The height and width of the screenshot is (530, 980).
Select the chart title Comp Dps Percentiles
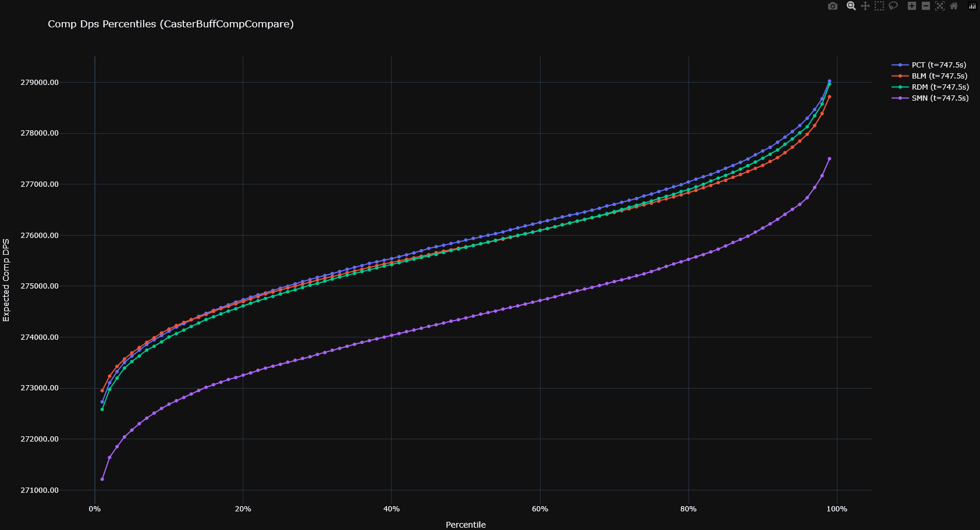click(171, 24)
